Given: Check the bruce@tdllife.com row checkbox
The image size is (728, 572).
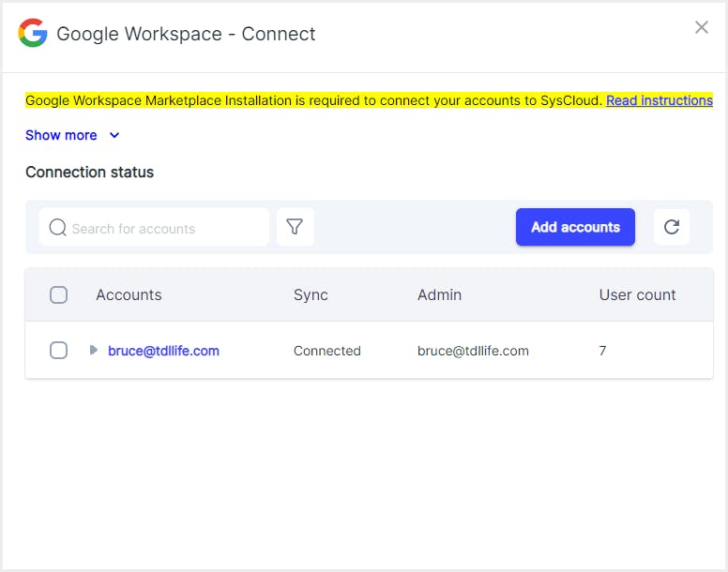Looking at the screenshot, I should (x=58, y=351).
